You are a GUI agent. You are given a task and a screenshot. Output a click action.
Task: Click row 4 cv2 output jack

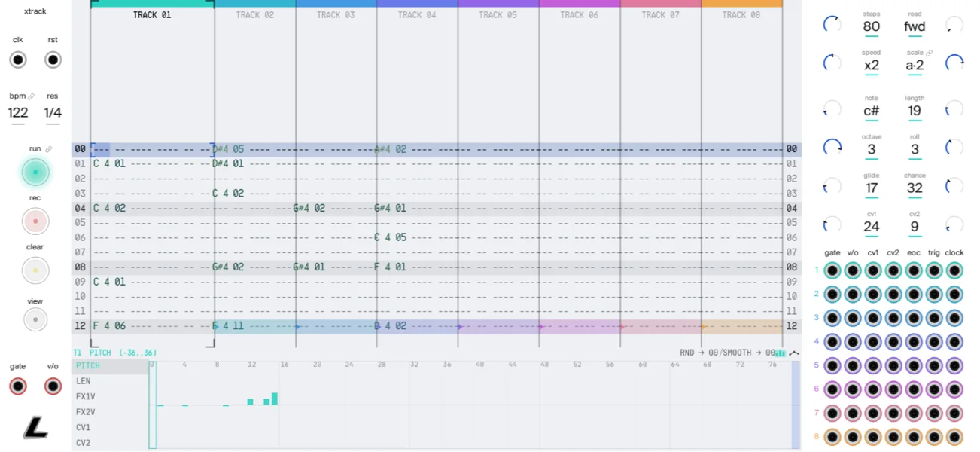pyautogui.click(x=893, y=342)
